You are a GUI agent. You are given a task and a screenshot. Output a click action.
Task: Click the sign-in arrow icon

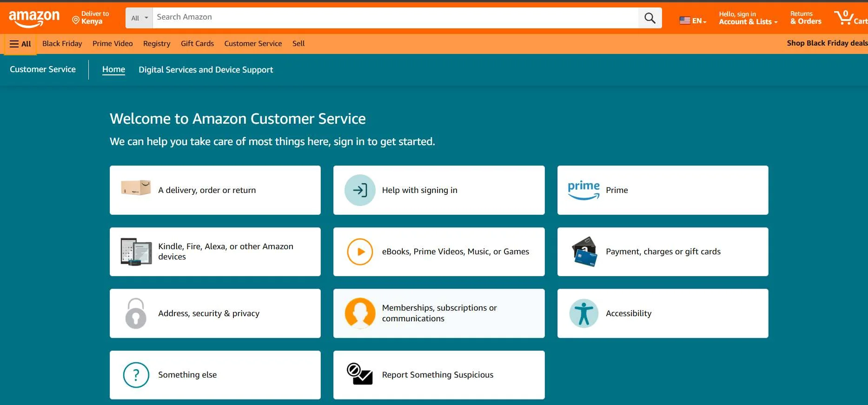(360, 190)
